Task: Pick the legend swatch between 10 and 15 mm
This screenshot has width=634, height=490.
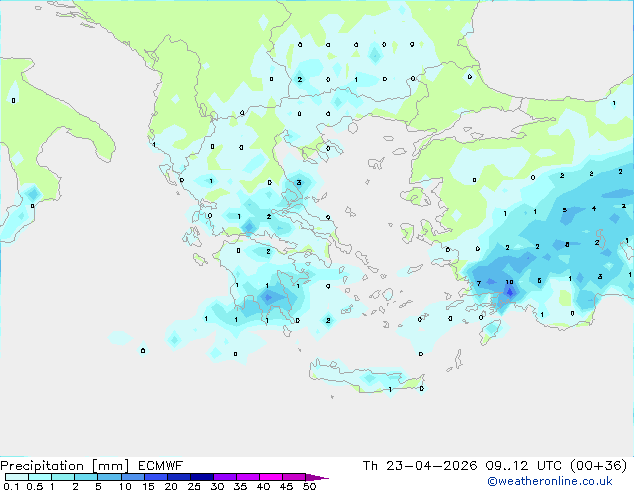Action: coord(133,477)
